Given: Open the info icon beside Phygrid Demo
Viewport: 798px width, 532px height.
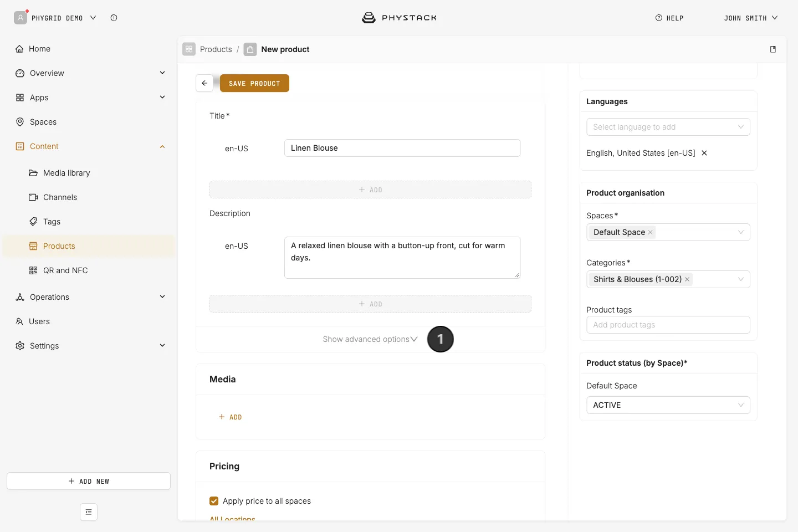Looking at the screenshot, I should click(x=114, y=18).
